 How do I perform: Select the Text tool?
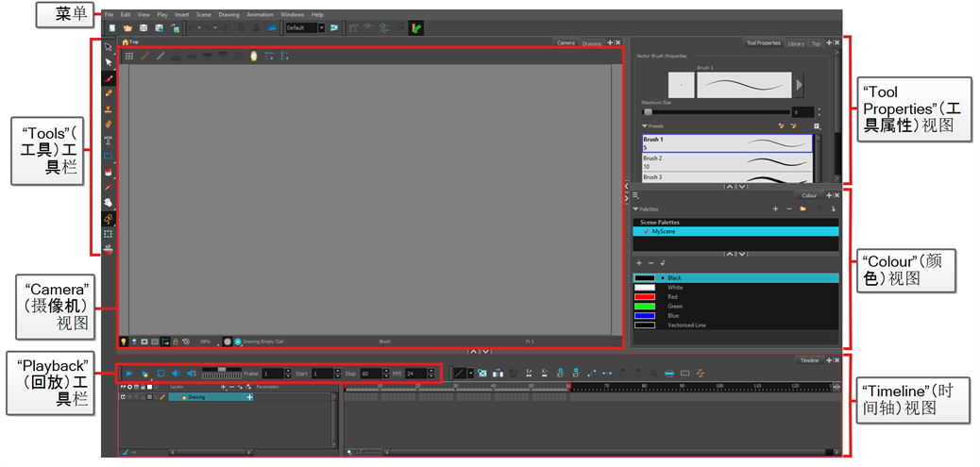pyautogui.click(x=110, y=140)
